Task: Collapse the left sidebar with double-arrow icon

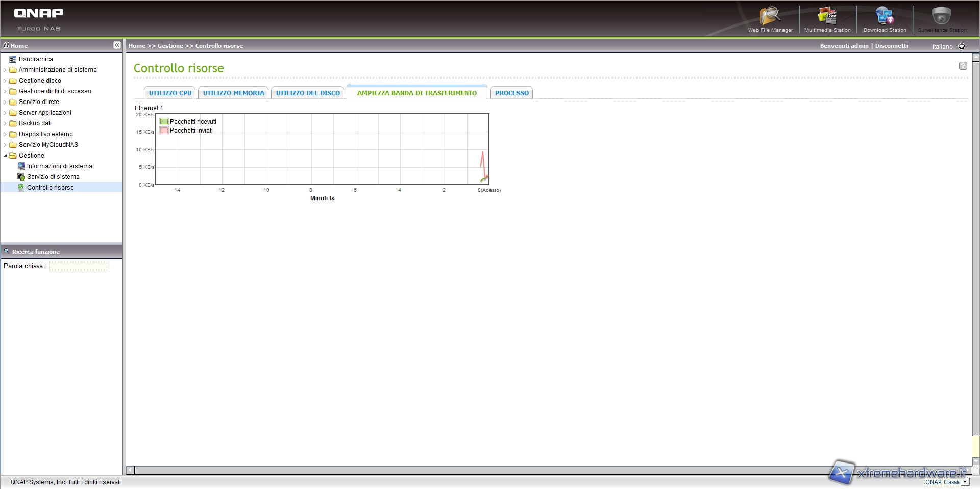Action: [x=117, y=45]
